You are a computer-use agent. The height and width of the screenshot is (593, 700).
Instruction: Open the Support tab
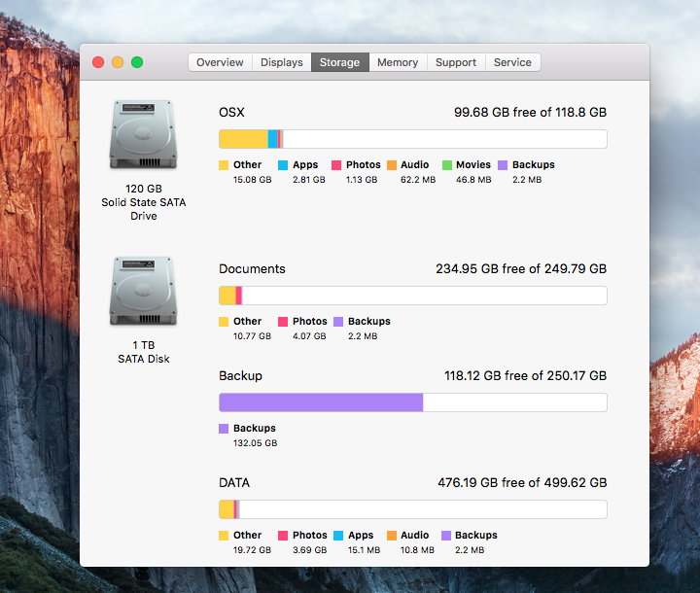click(456, 62)
